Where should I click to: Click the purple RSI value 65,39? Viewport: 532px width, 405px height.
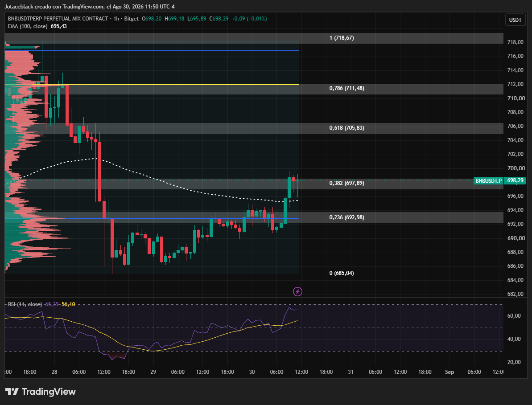click(52, 304)
